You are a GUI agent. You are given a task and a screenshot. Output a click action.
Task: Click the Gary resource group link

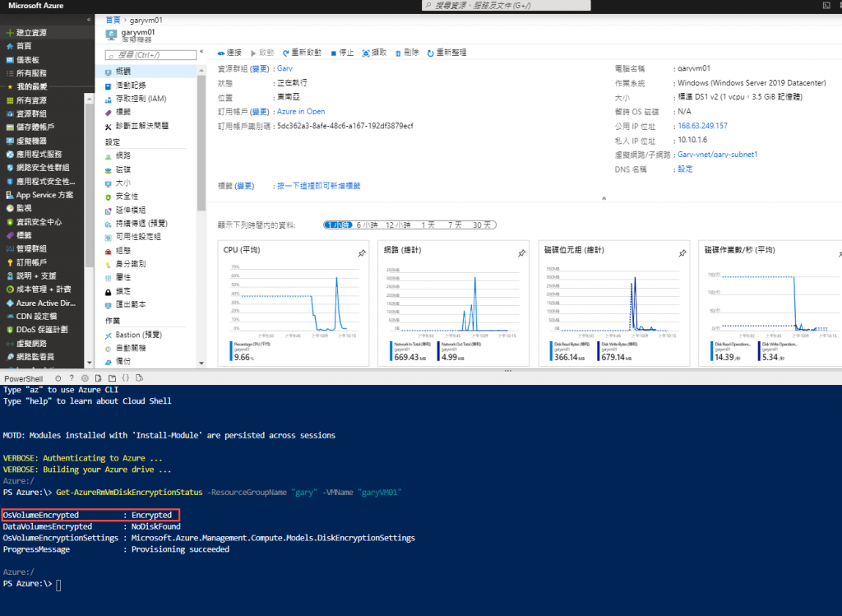point(285,69)
